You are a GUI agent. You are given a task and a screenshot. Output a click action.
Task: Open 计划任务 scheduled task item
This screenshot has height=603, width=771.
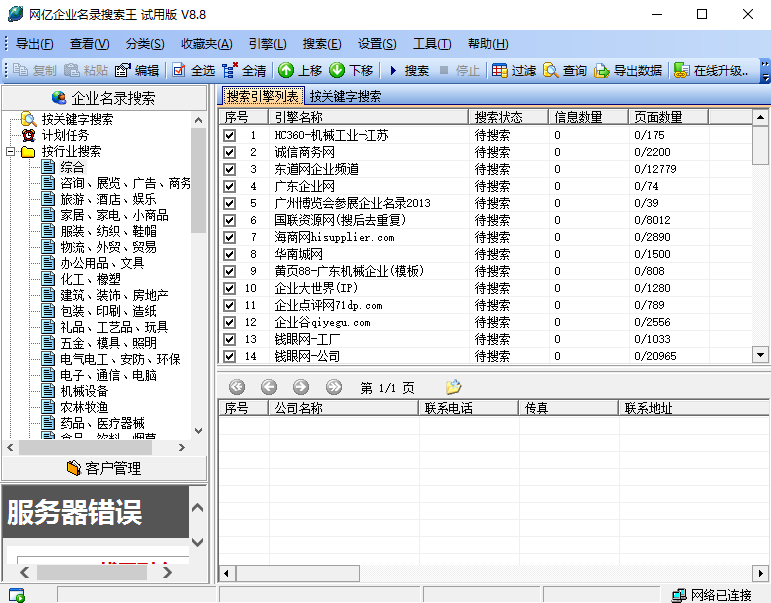coord(65,135)
